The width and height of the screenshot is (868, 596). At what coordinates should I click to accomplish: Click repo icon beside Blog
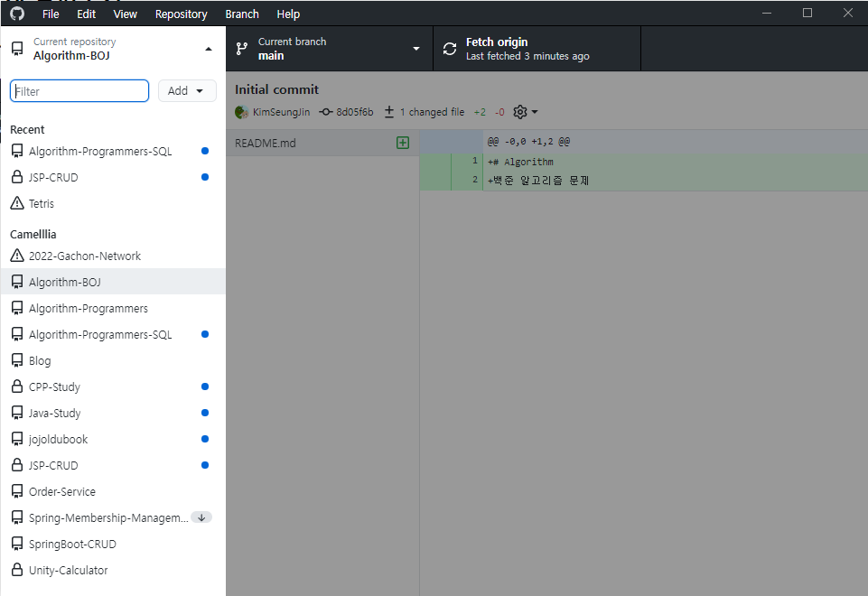17,360
